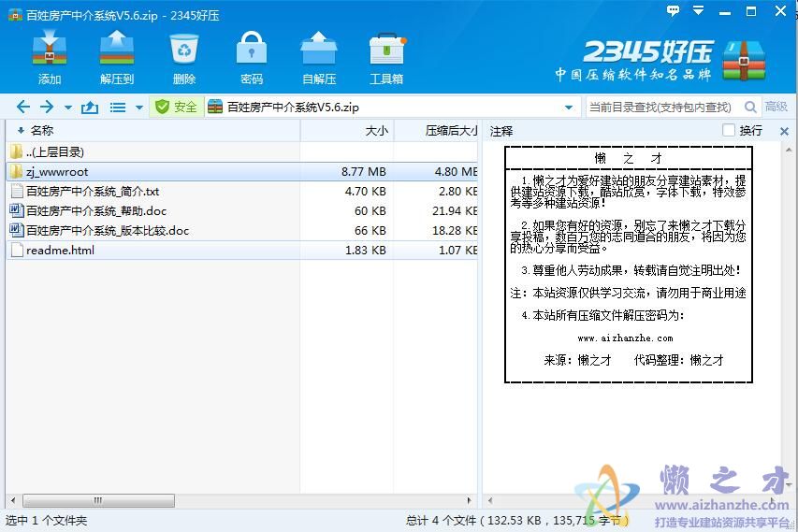Select 百姓房产中介系统_版本比较.doc file

point(241,230)
